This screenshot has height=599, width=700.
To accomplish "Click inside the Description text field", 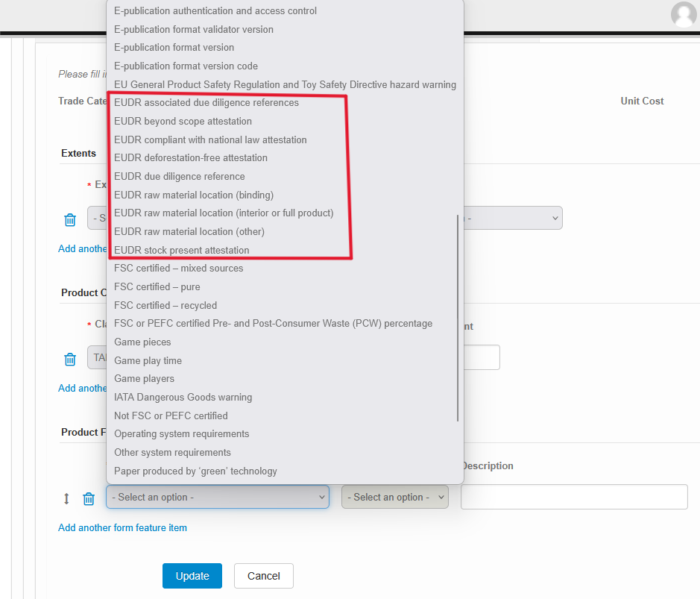I will [573, 497].
